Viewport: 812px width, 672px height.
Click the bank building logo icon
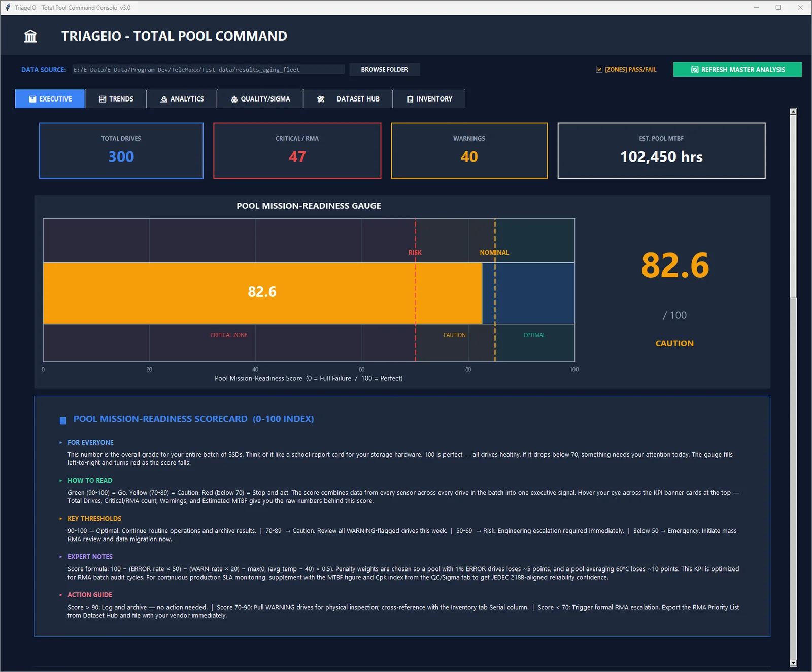tap(30, 36)
